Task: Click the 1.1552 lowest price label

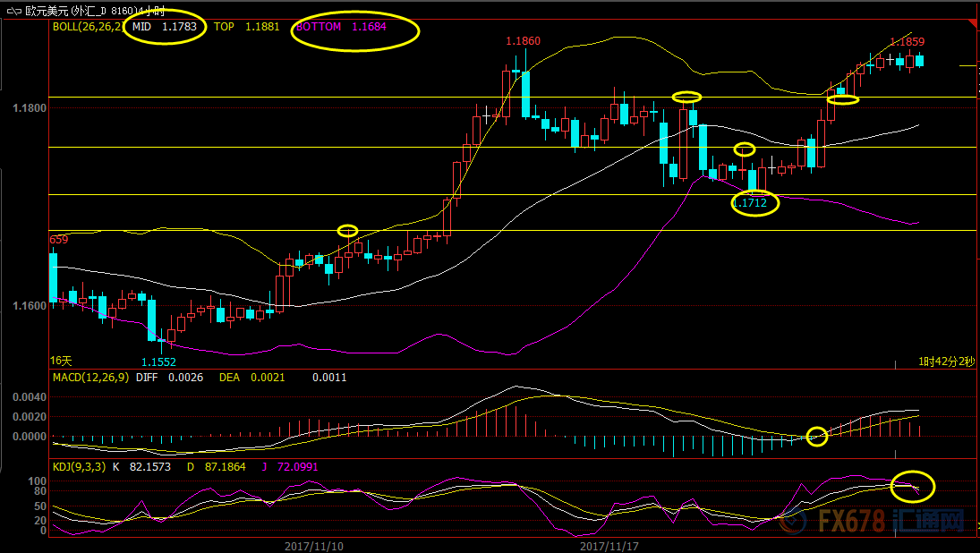Action: tap(158, 362)
